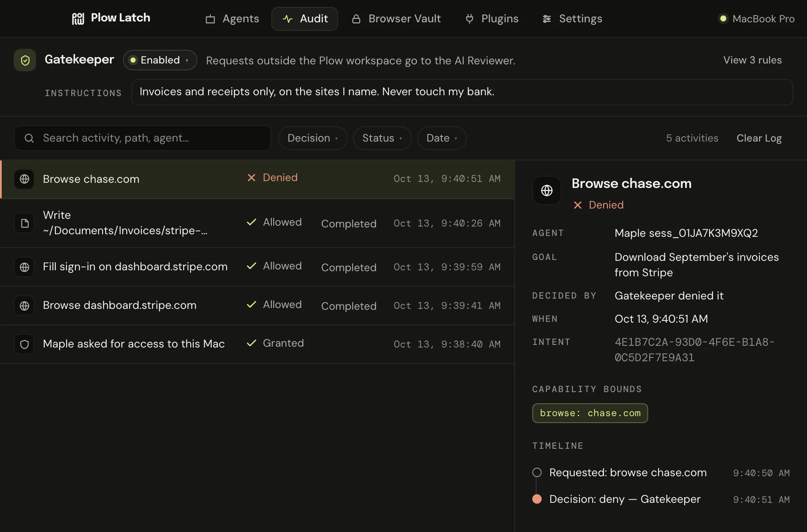The width and height of the screenshot is (807, 532).
Task: Open the Gatekeeper Enabled dropdown
Action: click(x=160, y=60)
